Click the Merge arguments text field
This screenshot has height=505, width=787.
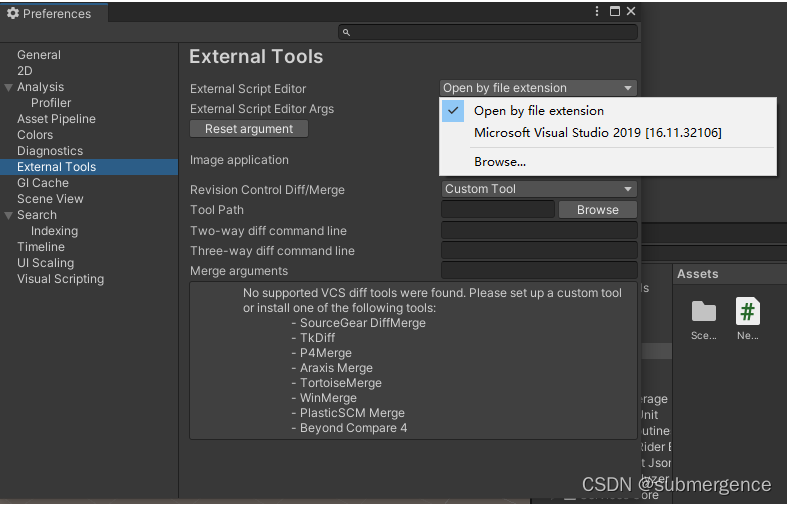tap(538, 271)
